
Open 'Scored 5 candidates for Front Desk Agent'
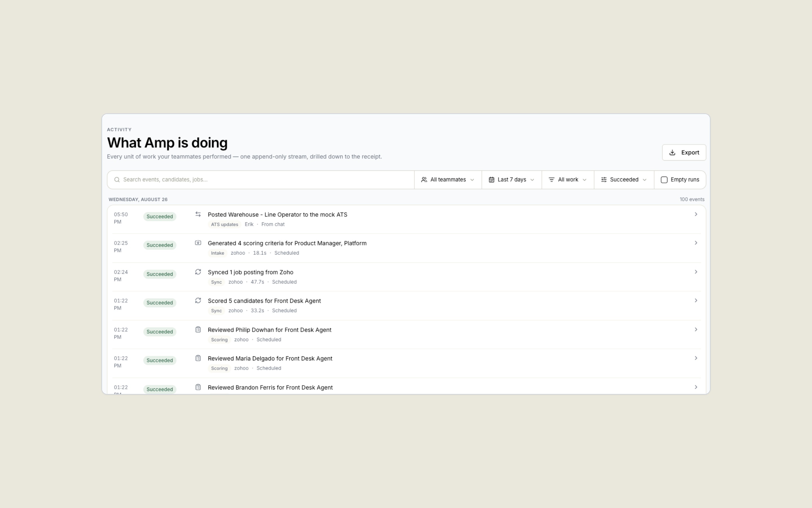point(264,301)
